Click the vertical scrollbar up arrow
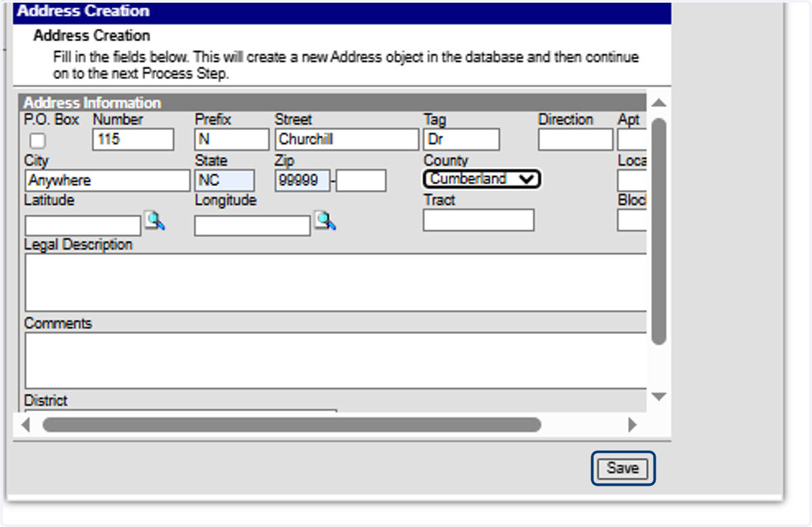Image resolution: width=812 pixels, height=527 pixels. [658, 102]
